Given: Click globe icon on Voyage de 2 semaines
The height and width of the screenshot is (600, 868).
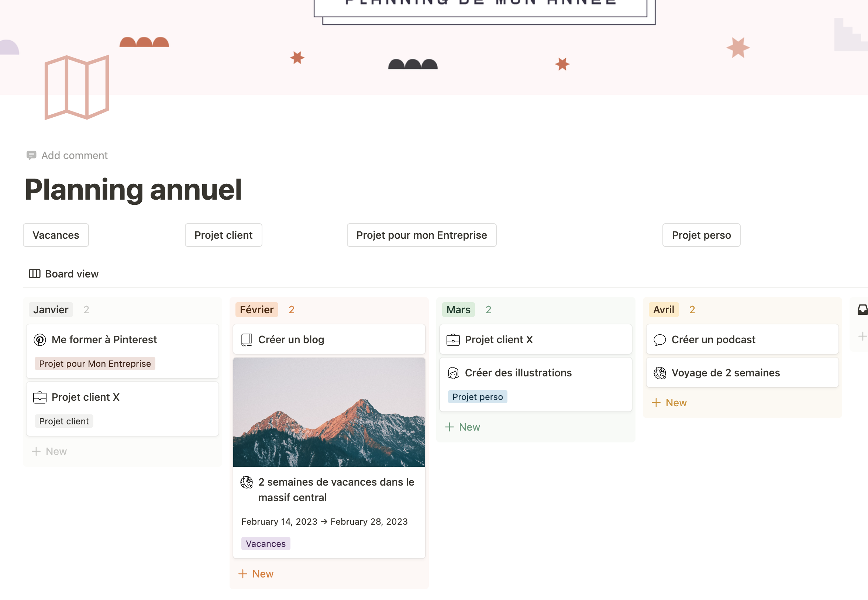Looking at the screenshot, I should tap(659, 373).
